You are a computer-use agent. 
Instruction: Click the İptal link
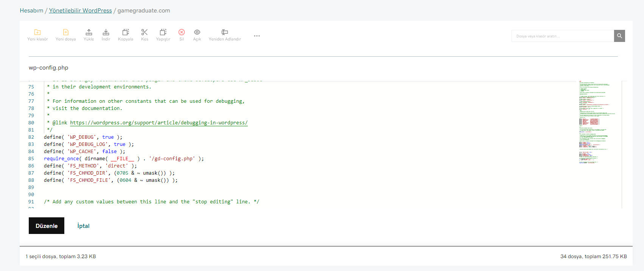[83, 226]
